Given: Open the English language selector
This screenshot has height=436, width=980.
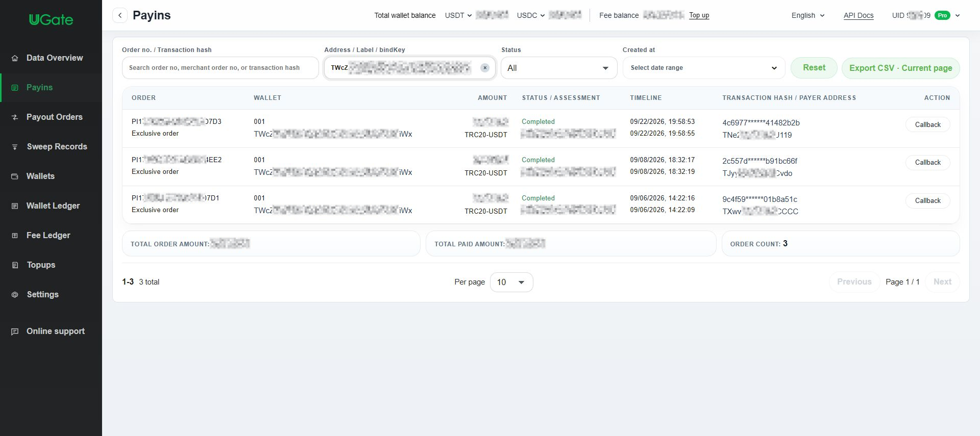Looking at the screenshot, I should (808, 15).
